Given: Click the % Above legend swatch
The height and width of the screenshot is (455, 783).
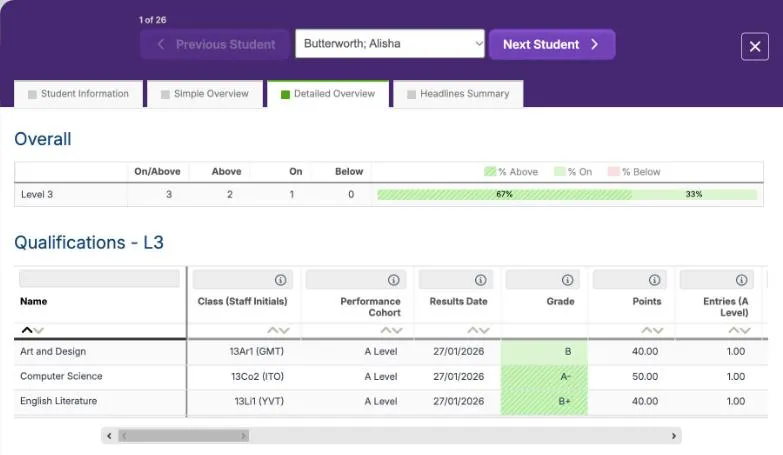Looking at the screenshot, I should (490, 172).
